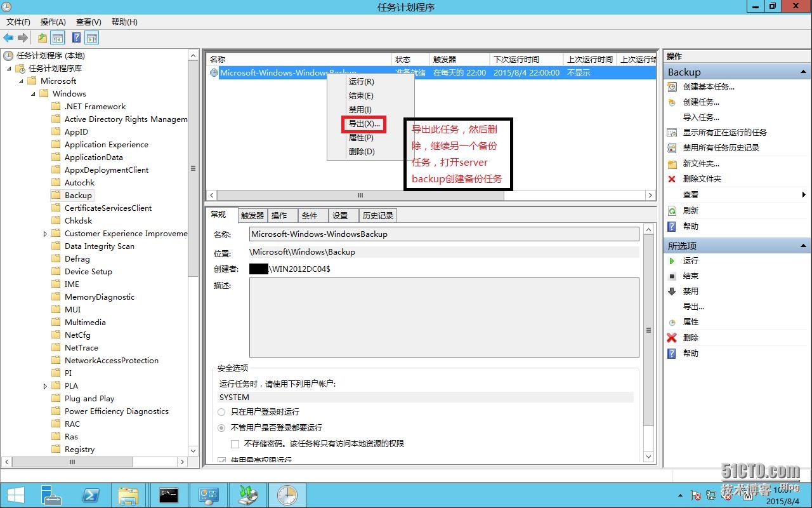Click 属性 clock icon in 所选项
The image size is (812, 508).
672,323
